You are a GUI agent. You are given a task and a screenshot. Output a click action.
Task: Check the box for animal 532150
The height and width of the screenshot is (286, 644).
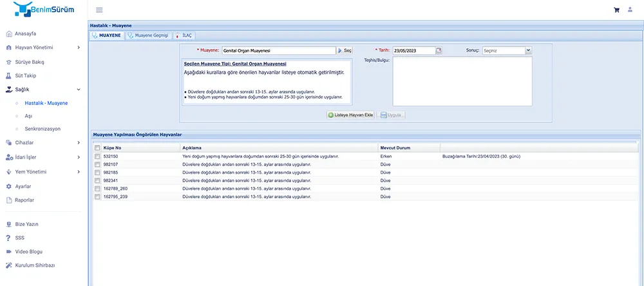pyautogui.click(x=97, y=157)
